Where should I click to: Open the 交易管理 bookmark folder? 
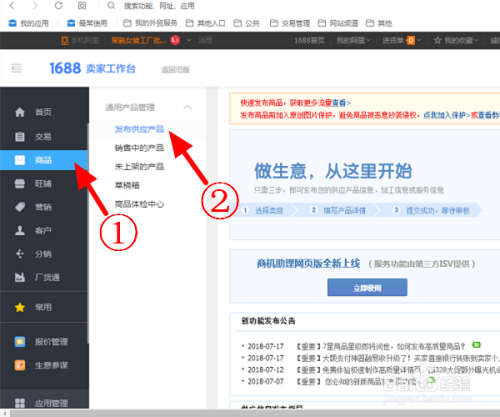(x=290, y=23)
